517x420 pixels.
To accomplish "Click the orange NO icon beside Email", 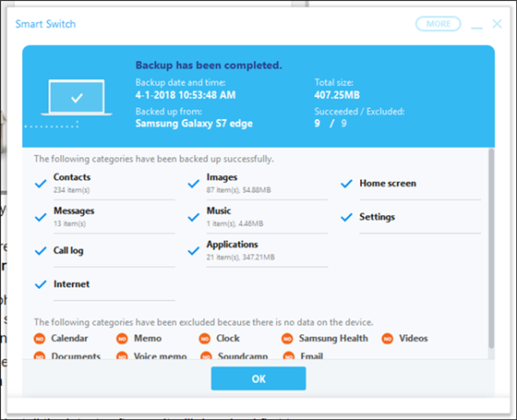I will 289,355.
